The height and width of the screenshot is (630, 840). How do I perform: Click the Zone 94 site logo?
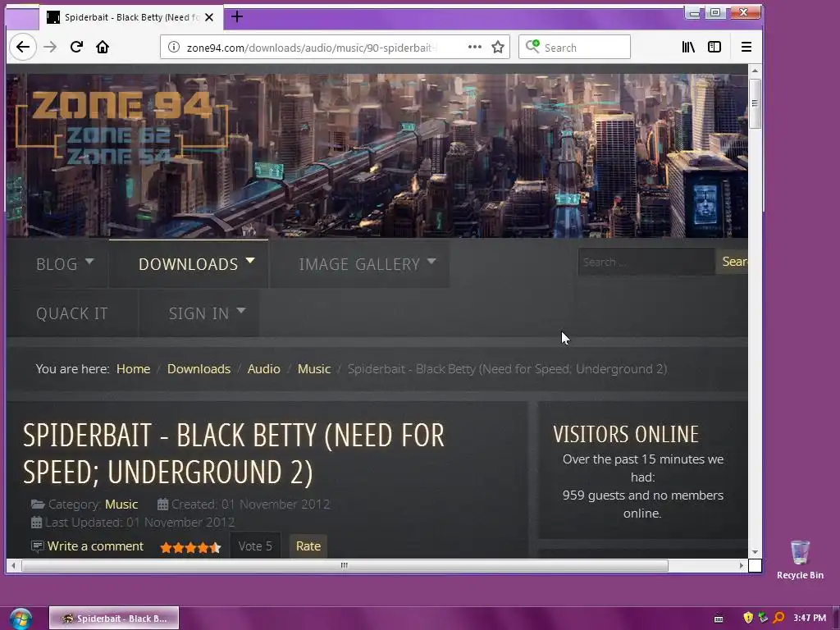122,127
